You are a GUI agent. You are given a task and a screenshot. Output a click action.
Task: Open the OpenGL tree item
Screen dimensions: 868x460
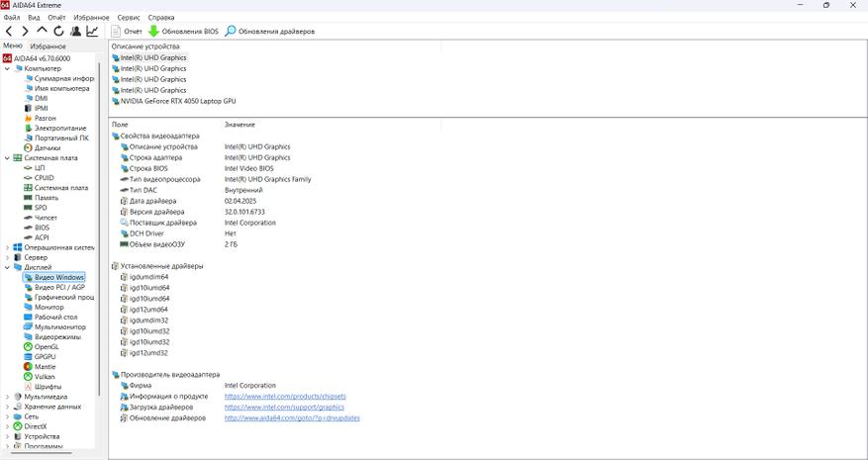(42, 347)
